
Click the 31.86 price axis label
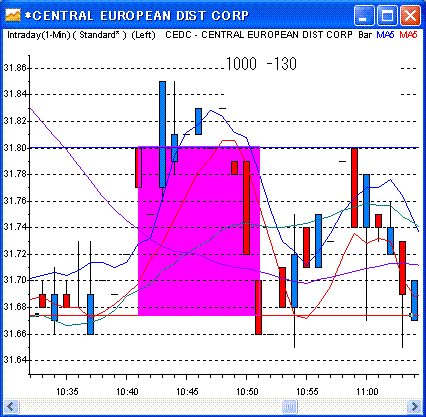point(15,68)
